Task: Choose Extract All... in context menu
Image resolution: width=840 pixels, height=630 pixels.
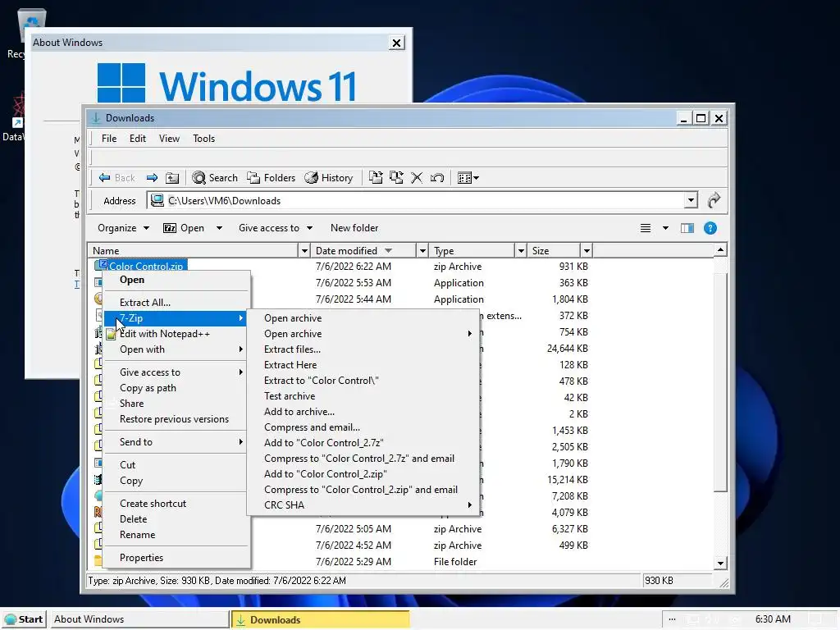Action: (x=177, y=302)
